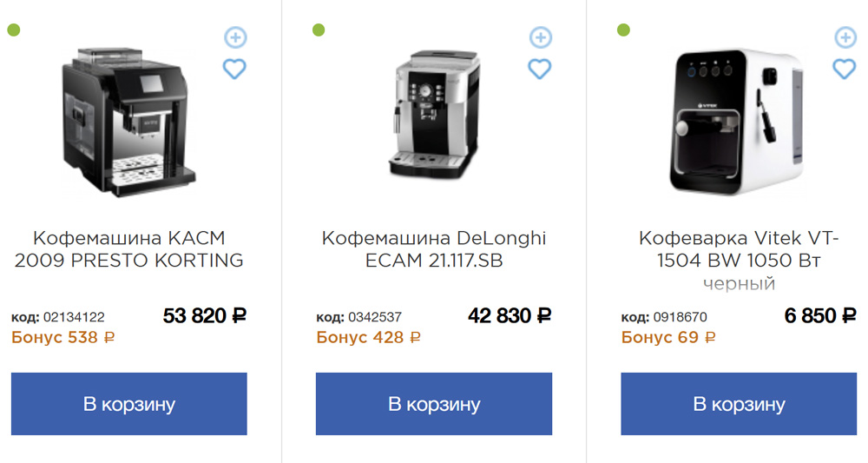Open the DeLonghi ECAM 21.117.SB product link

coord(434,249)
